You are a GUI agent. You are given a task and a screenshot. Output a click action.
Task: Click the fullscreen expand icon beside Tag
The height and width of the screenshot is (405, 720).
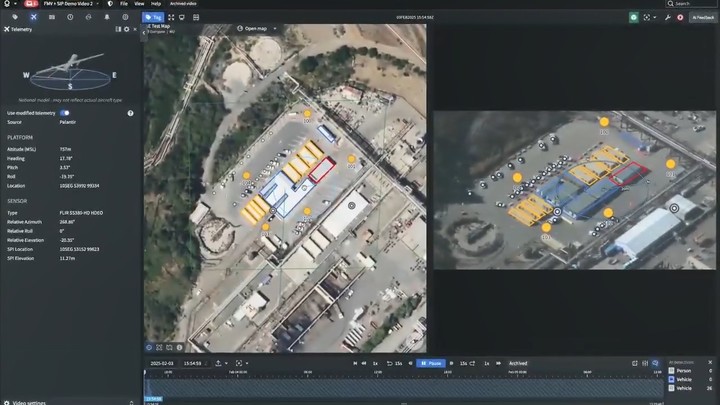pos(171,17)
